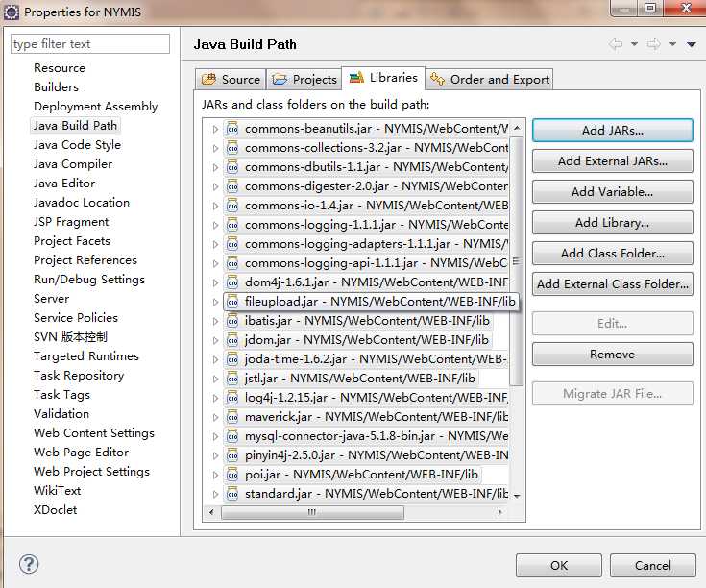Click the Add Library... button
Image resolution: width=706 pixels, height=588 pixels.
(613, 223)
